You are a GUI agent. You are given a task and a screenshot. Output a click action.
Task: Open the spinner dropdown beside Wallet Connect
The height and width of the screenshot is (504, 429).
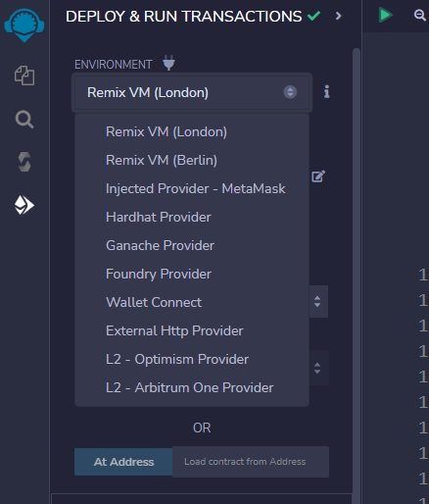click(318, 301)
